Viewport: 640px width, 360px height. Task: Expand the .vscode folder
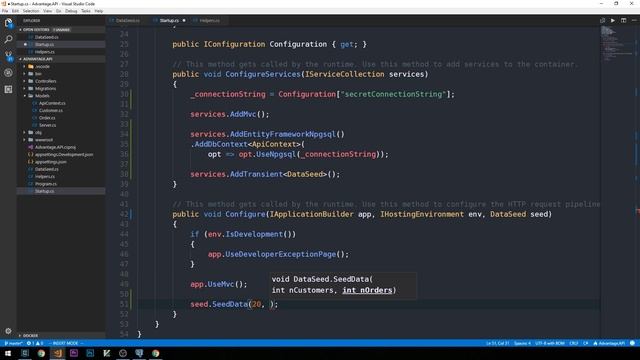42,67
